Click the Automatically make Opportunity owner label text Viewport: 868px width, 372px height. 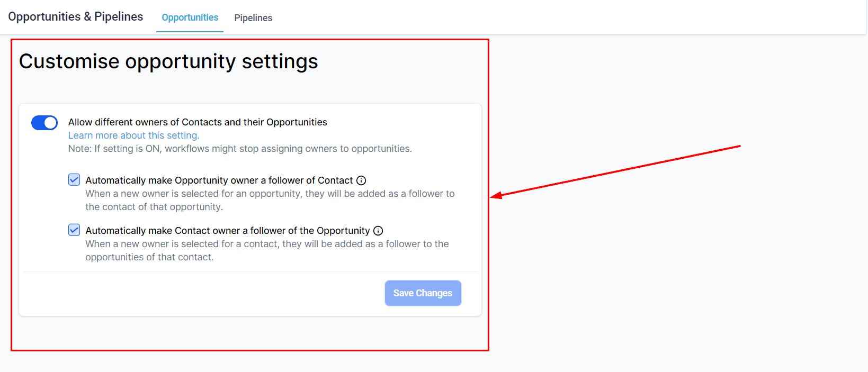219,180
